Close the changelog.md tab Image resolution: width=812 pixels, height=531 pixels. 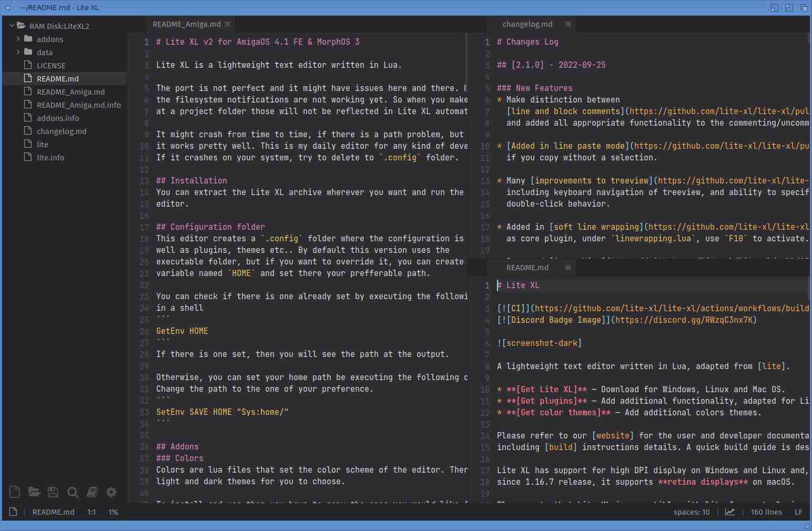(568, 24)
